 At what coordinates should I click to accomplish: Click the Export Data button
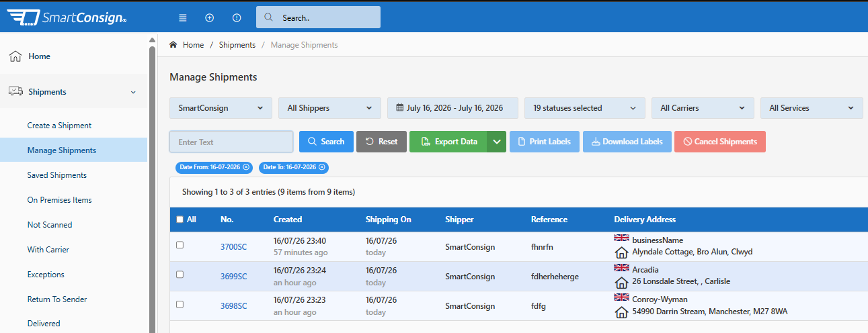click(x=448, y=142)
